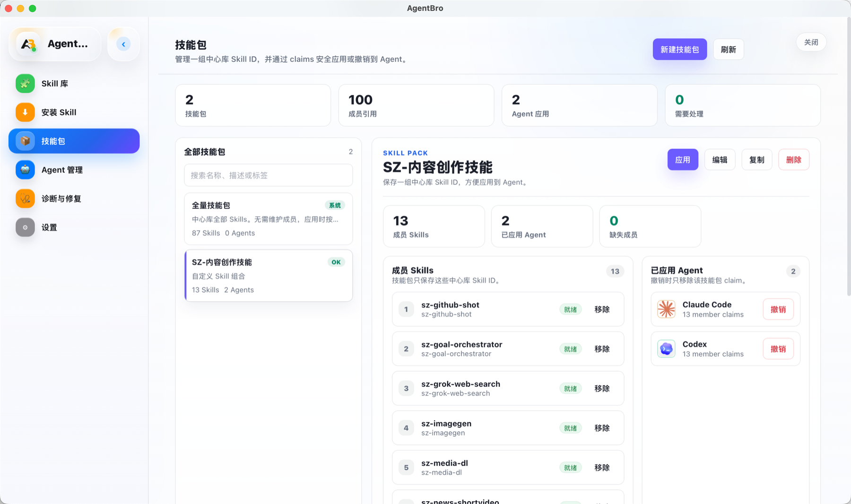Click the 需要处理 0 stat card
851x504 pixels.
pyautogui.click(x=743, y=105)
